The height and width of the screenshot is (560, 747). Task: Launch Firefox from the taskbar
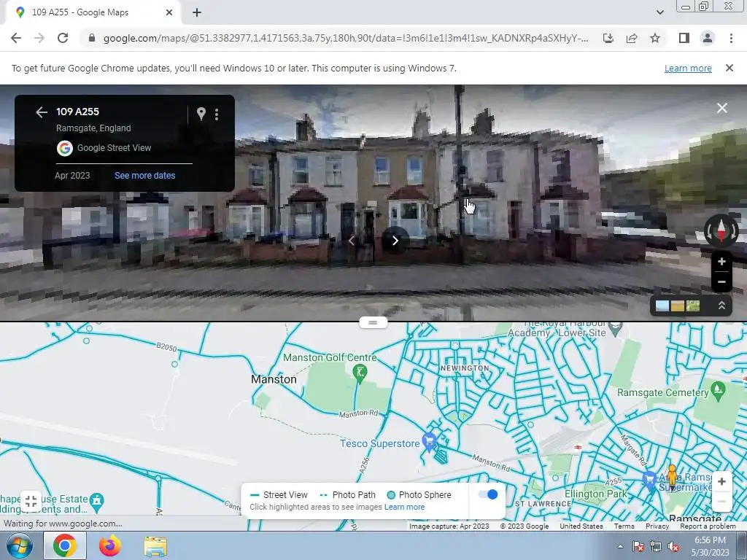click(110, 545)
